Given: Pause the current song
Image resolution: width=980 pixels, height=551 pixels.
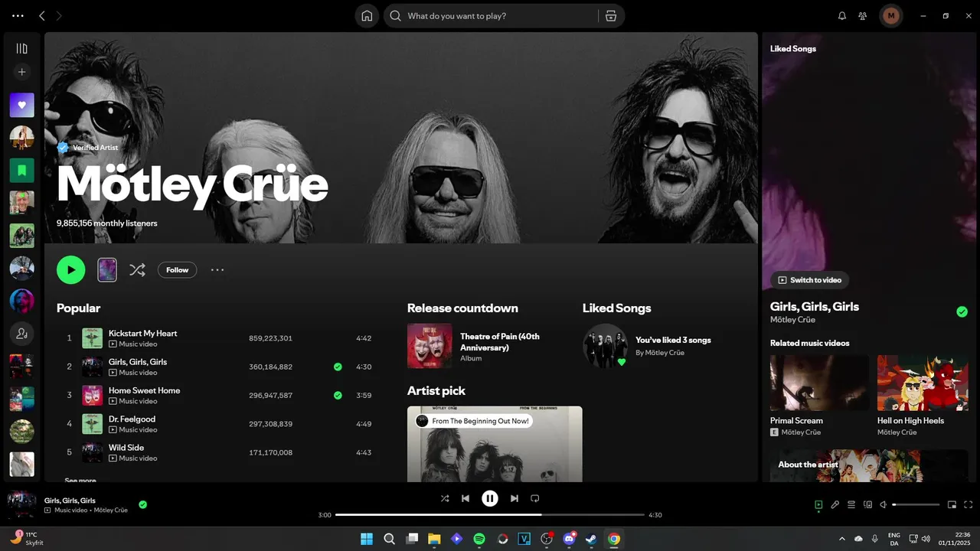Looking at the screenshot, I should pyautogui.click(x=490, y=498).
